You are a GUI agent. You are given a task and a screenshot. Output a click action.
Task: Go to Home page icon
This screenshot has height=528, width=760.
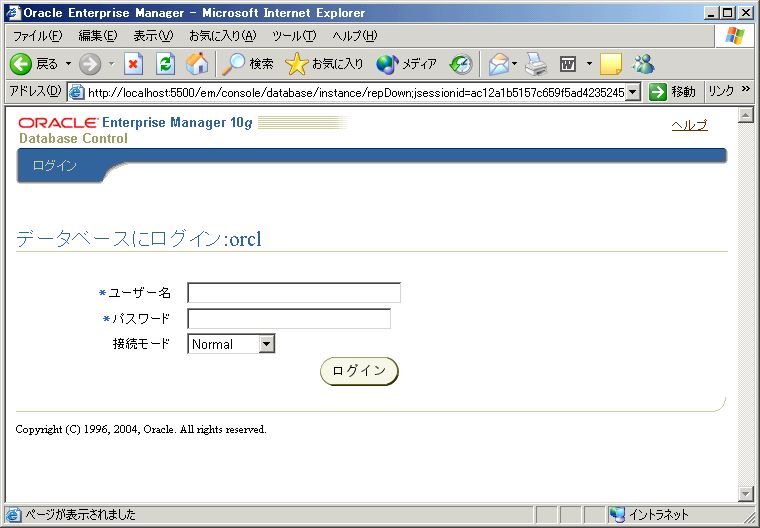tap(197, 64)
